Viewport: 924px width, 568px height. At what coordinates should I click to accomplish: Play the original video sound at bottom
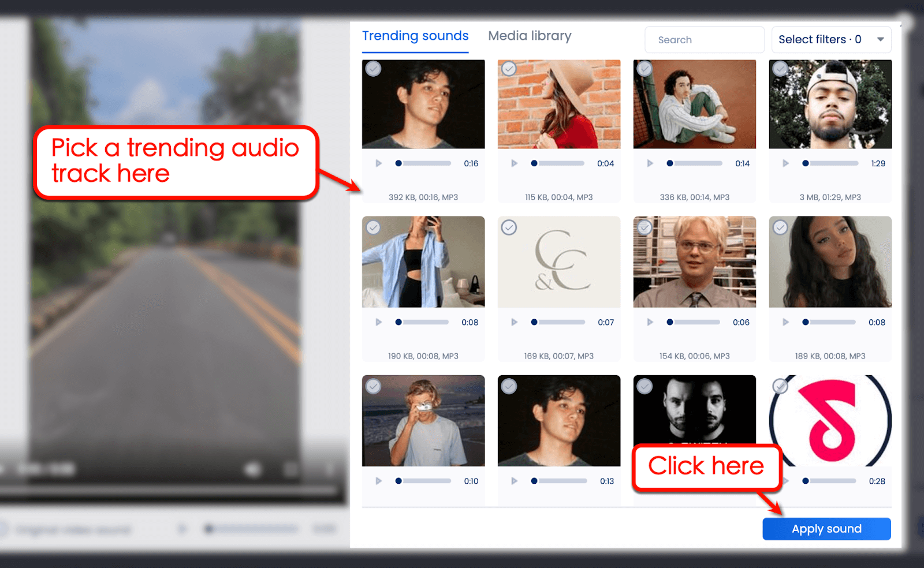[x=181, y=529]
